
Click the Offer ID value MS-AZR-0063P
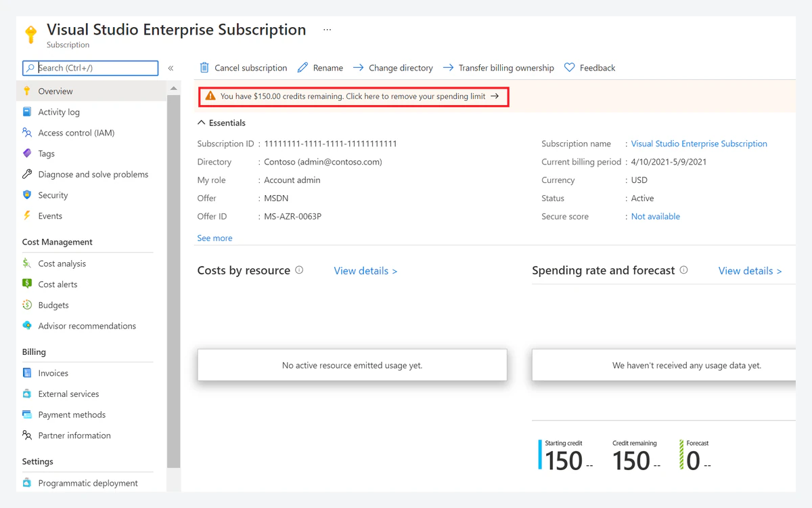coord(292,217)
